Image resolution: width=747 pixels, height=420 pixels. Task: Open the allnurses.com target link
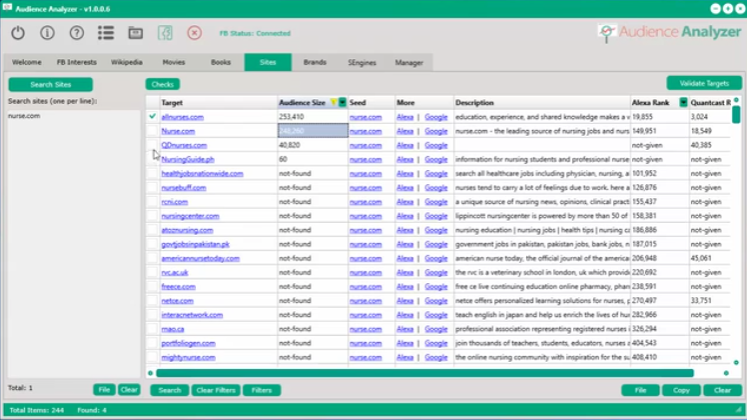pos(182,117)
